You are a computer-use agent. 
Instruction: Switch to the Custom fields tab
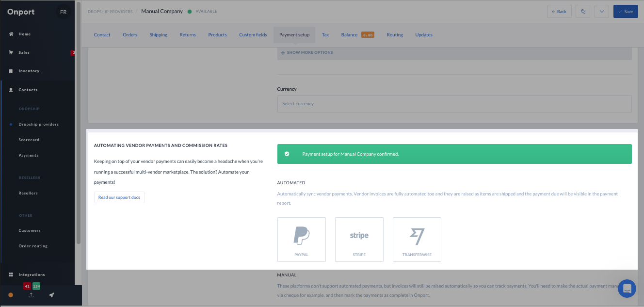point(253,35)
